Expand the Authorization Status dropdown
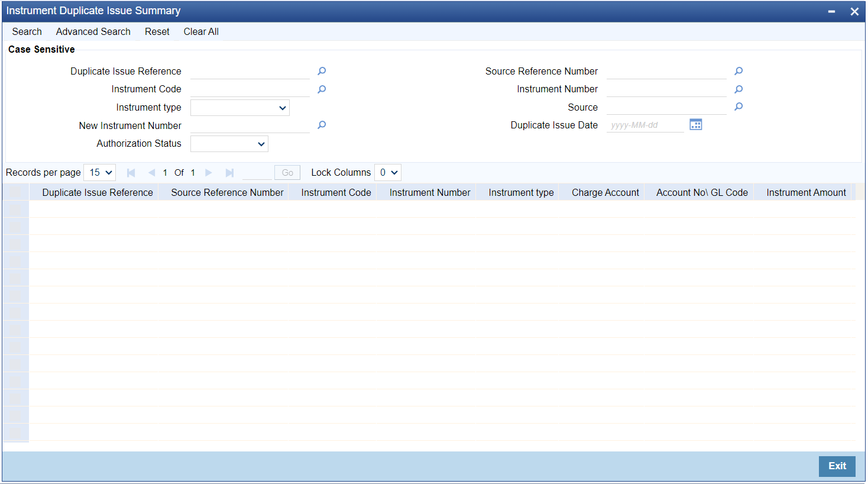This screenshot has height=484, width=868. tap(229, 144)
